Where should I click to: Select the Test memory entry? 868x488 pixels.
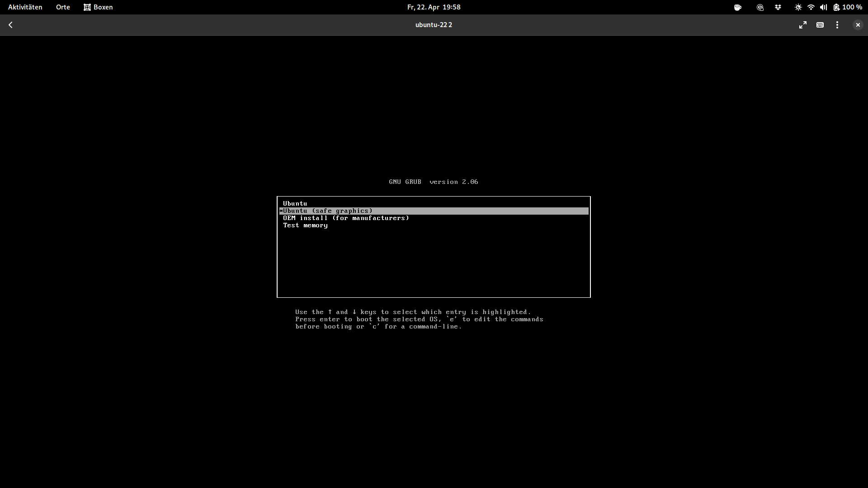coord(305,225)
